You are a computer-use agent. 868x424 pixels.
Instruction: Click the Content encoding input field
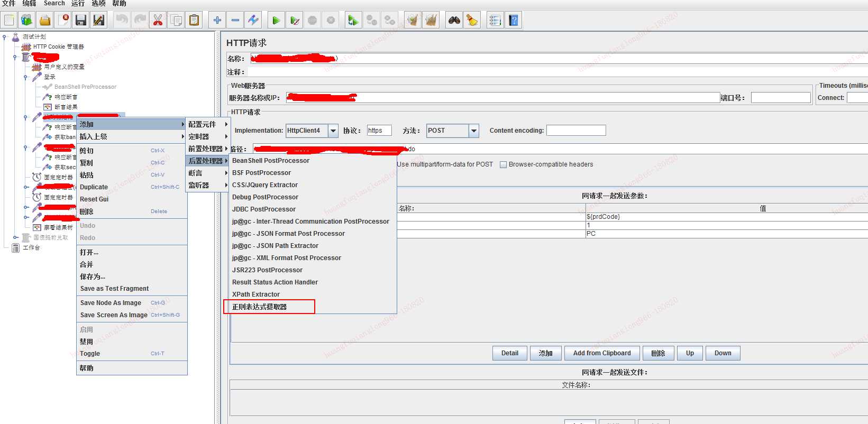point(576,130)
